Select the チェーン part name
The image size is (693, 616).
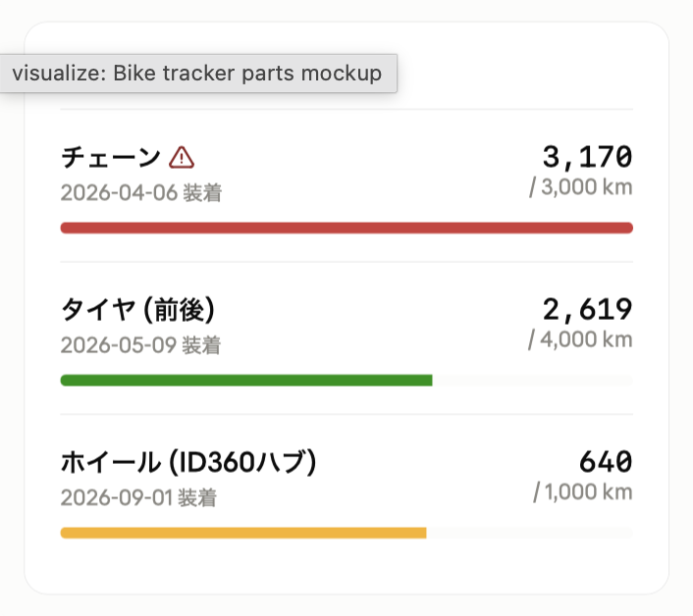click(x=111, y=157)
